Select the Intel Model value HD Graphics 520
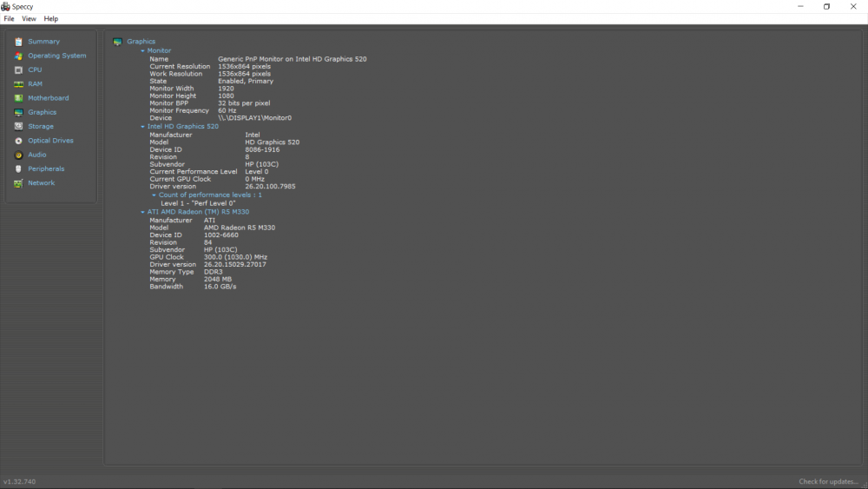The height and width of the screenshot is (489, 868). (273, 142)
